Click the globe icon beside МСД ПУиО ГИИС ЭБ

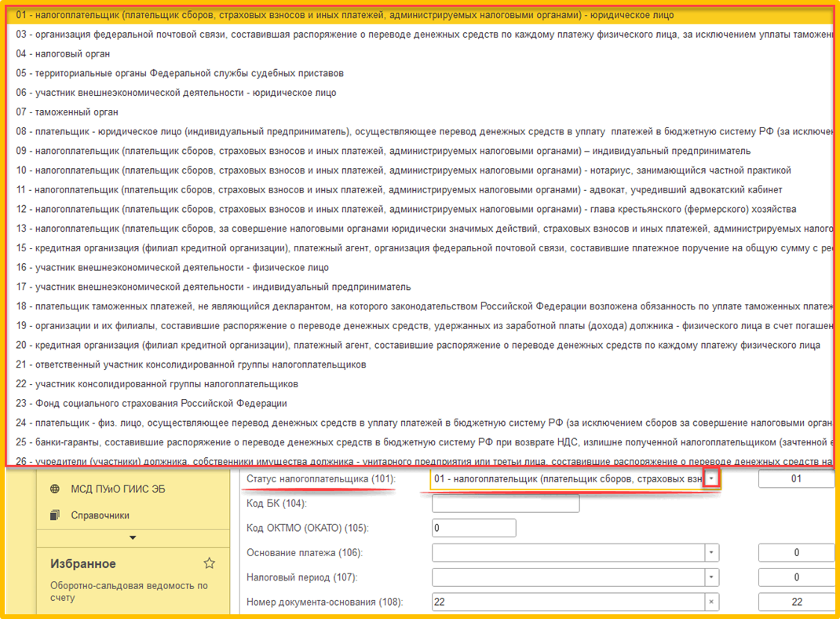55,489
